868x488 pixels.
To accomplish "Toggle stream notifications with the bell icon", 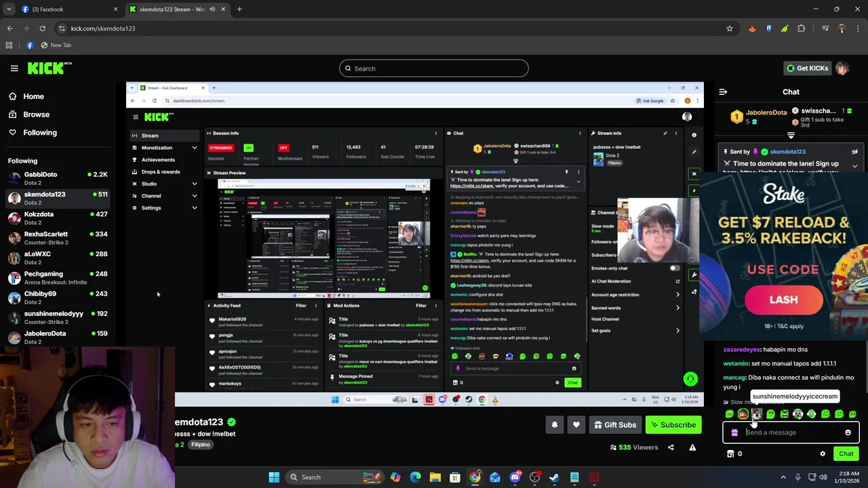I will 554,425.
